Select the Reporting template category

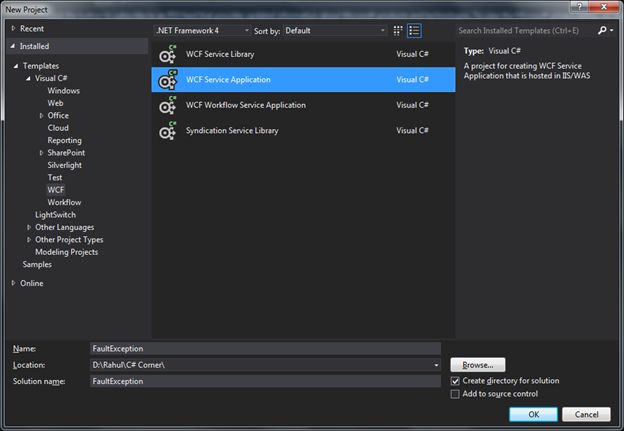click(64, 140)
